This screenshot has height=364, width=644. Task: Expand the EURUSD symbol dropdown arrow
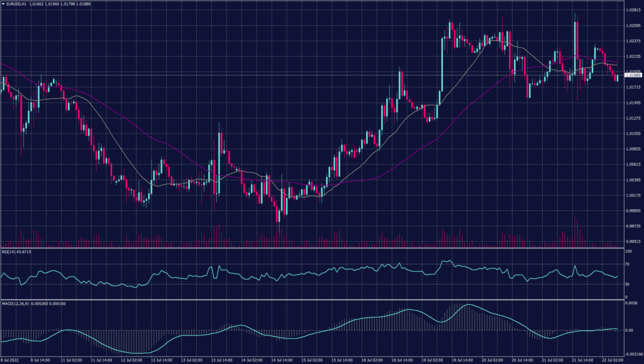(x=4, y=4)
